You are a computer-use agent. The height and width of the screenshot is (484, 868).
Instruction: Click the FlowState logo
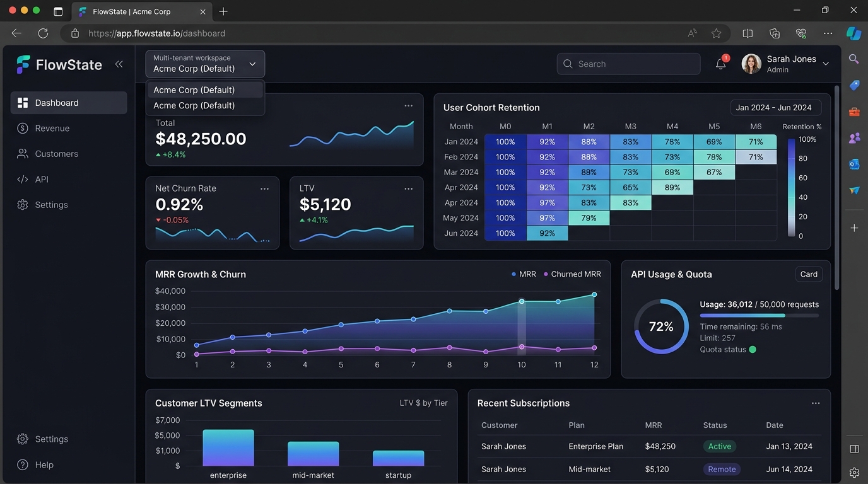(x=59, y=64)
